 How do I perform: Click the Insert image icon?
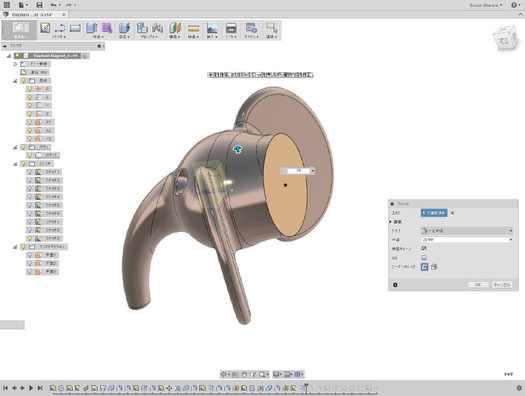tap(212, 28)
